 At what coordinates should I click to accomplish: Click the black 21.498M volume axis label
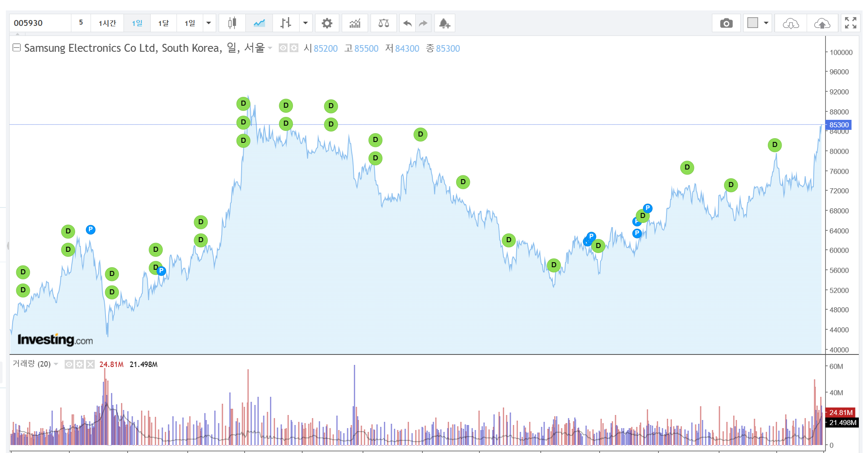click(842, 423)
